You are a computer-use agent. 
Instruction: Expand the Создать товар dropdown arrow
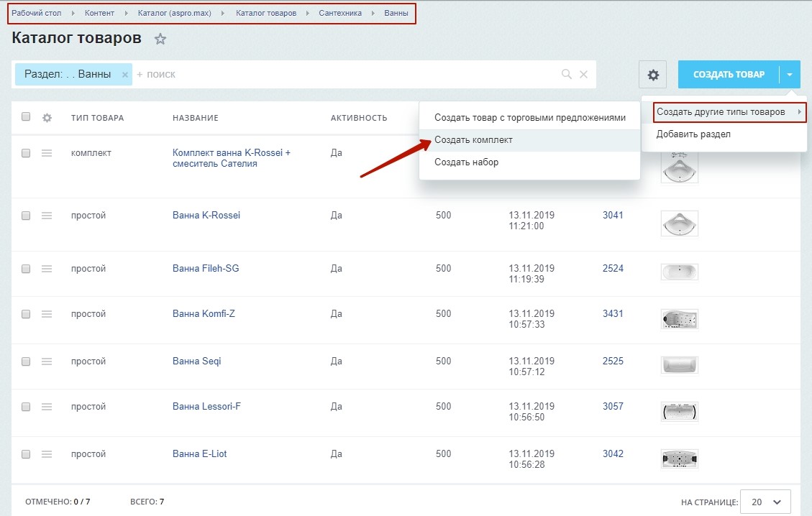tap(790, 75)
